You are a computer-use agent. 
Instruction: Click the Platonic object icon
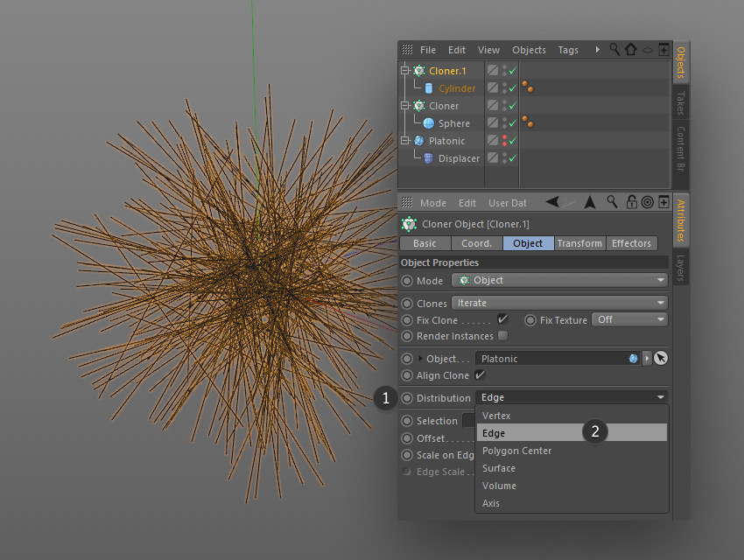pyautogui.click(x=419, y=141)
